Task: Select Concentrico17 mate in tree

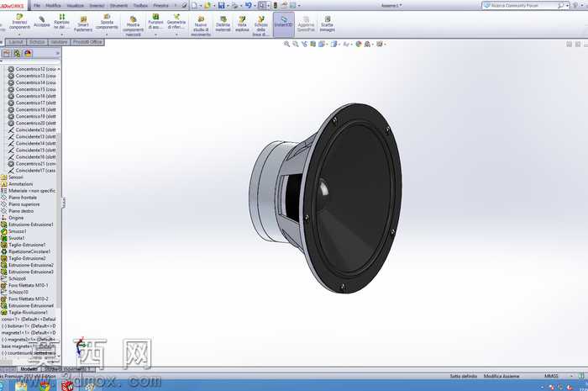Action: click(x=32, y=103)
